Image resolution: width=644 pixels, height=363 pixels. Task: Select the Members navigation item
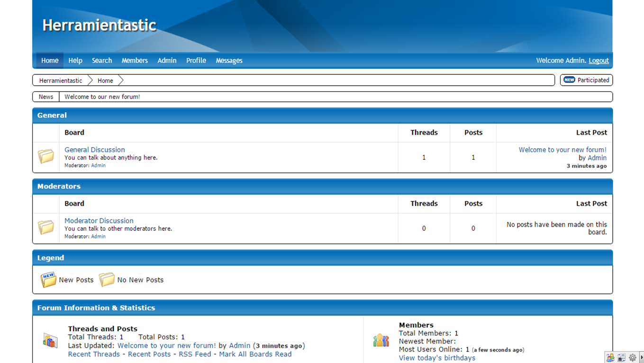pos(135,61)
